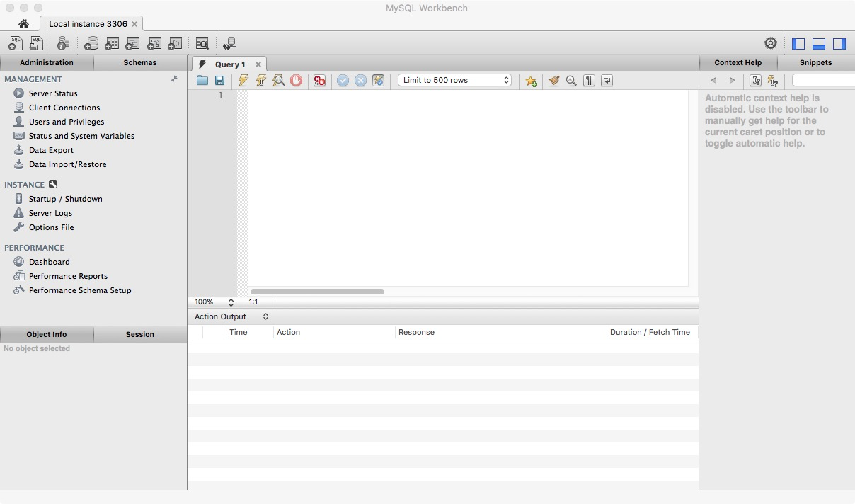Image resolution: width=855 pixels, height=504 pixels.
Task: Go to the home screen tab
Action: click(x=23, y=24)
